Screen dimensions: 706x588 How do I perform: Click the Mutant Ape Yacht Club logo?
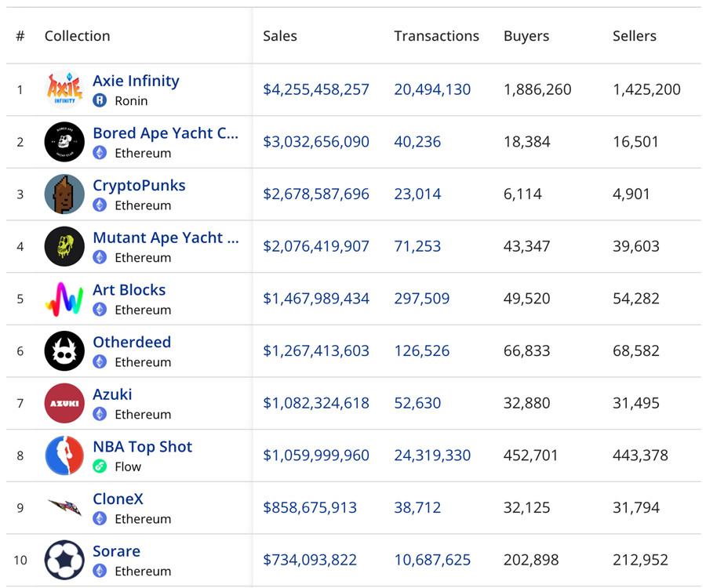64,246
